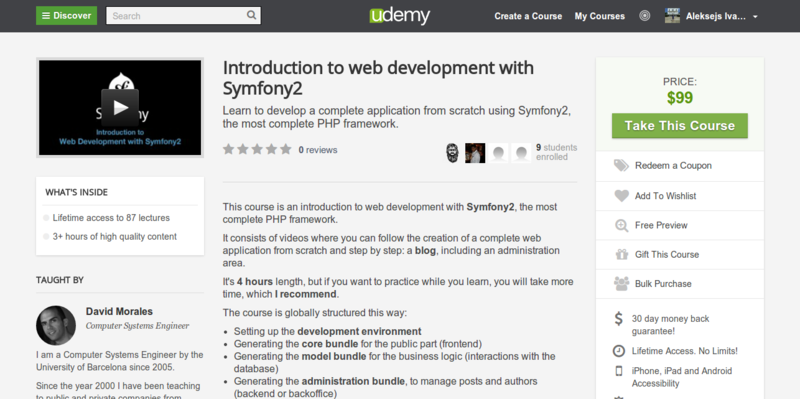Play the course preview video
The width and height of the screenshot is (800, 399).
click(x=120, y=107)
